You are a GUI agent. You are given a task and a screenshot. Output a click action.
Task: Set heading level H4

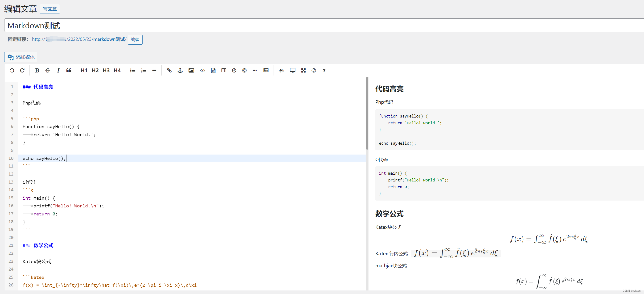click(x=117, y=71)
